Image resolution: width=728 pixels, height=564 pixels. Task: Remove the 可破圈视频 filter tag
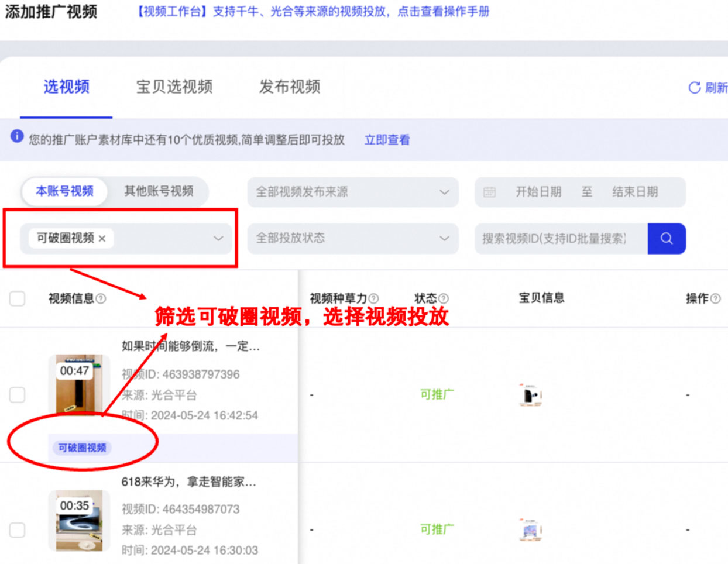coord(102,239)
